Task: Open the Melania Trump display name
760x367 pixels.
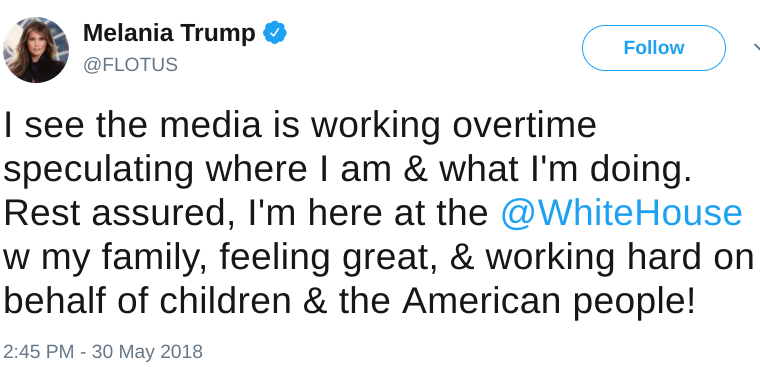Action: [x=169, y=33]
